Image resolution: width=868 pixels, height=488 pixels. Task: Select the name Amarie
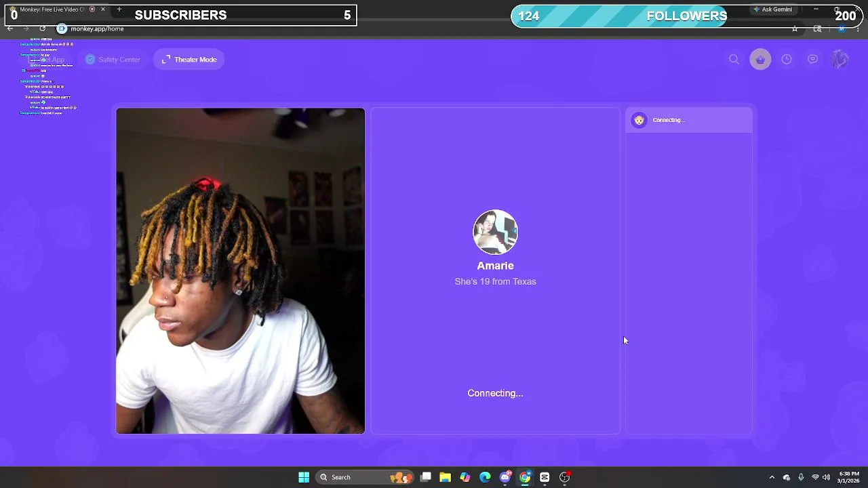[x=495, y=266]
